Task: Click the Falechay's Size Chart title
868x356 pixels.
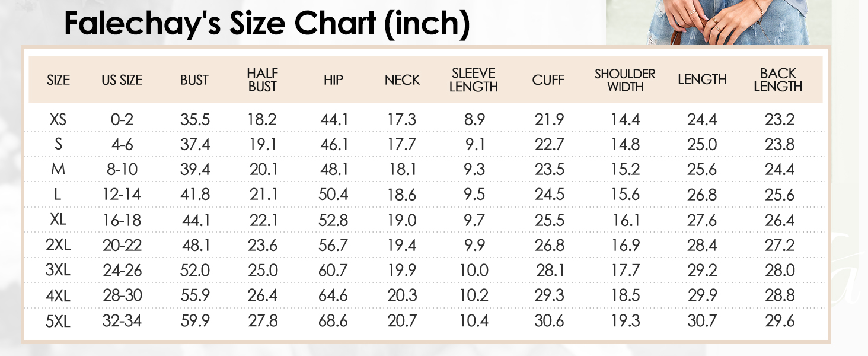Action: point(267,23)
